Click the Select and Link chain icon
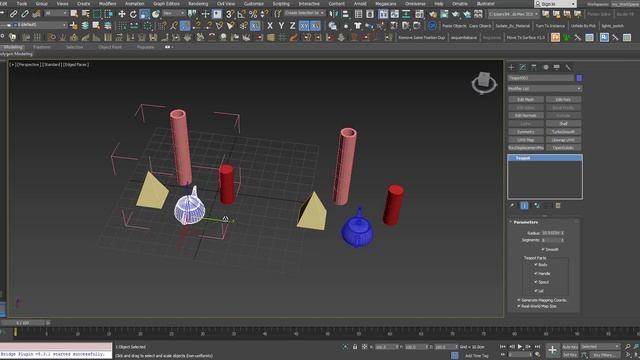640x360 pixels. [13, 14]
